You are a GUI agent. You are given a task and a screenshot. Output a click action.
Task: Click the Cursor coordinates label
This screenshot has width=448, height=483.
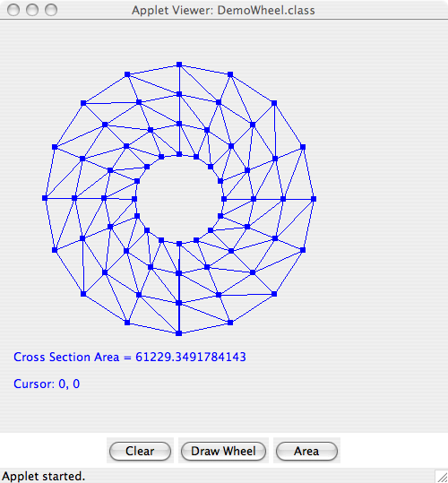(x=47, y=384)
